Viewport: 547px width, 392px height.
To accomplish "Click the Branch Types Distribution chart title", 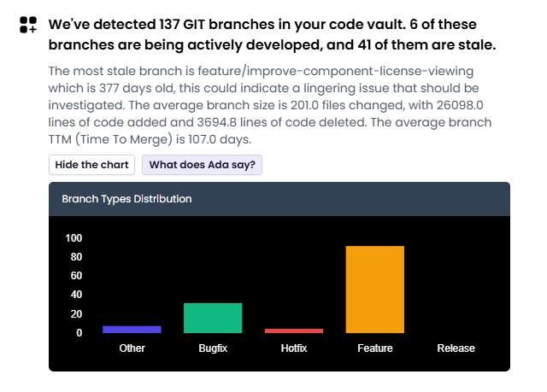I will click(126, 199).
